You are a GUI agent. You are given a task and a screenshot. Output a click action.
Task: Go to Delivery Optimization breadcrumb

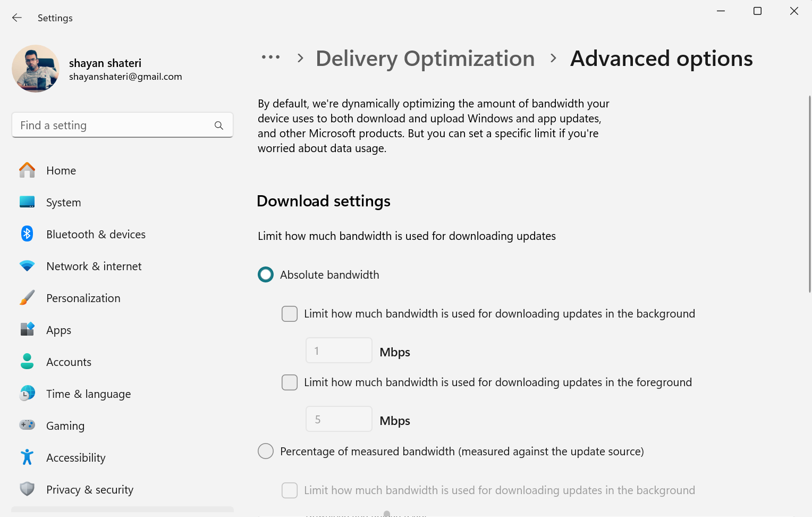tap(425, 59)
